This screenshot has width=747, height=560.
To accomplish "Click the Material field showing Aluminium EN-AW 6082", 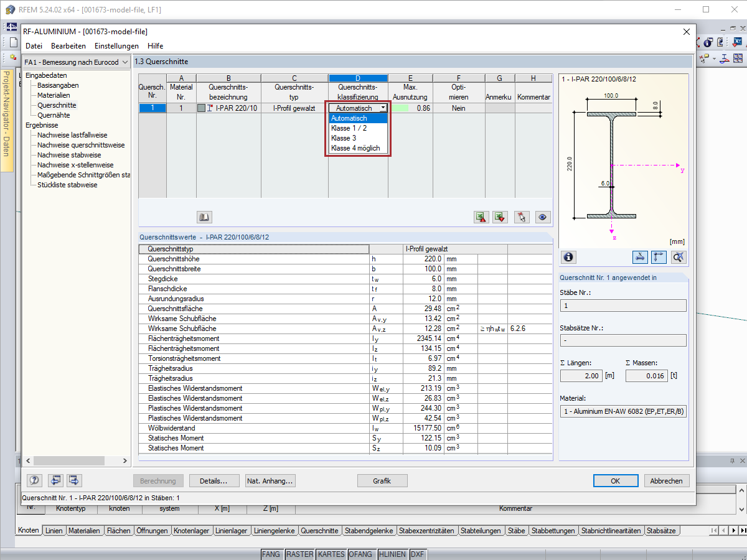I will point(623,412).
